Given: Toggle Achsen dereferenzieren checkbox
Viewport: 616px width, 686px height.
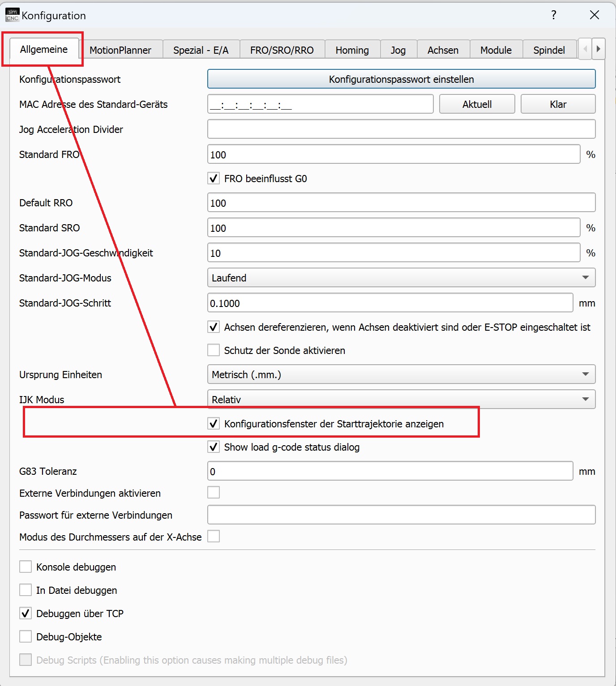Looking at the screenshot, I should [x=214, y=327].
